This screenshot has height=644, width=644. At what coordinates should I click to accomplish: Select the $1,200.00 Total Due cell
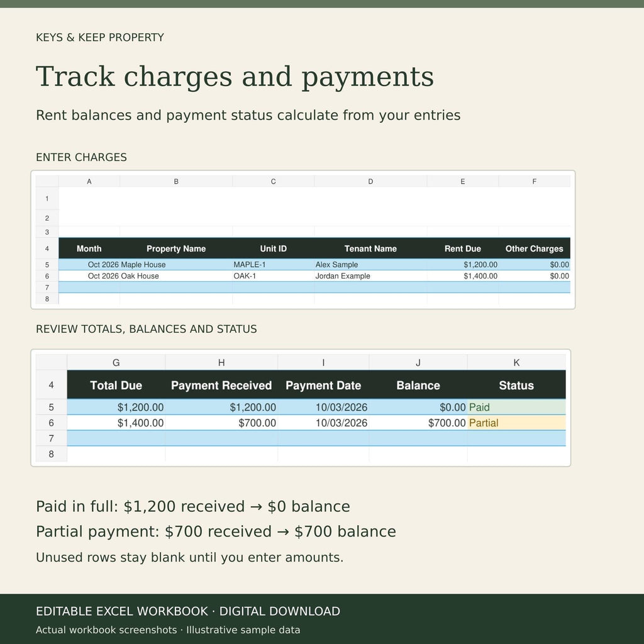[116, 407]
